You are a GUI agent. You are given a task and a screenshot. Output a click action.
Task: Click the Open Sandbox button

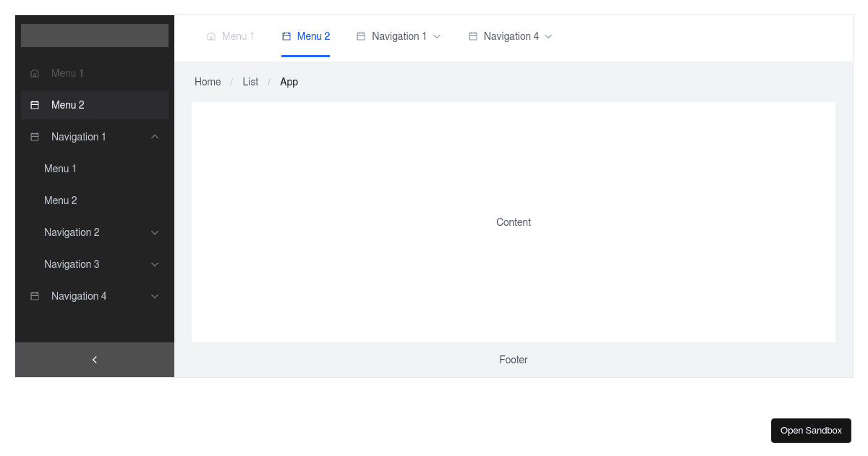pyautogui.click(x=811, y=431)
